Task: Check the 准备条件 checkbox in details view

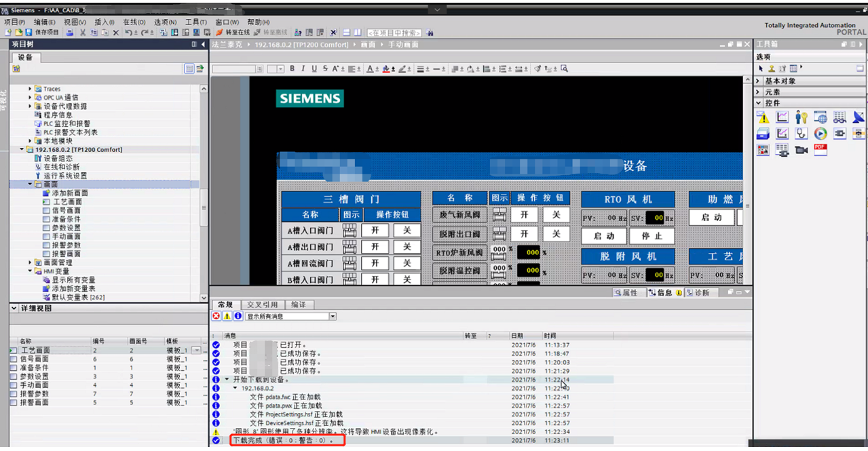Action: (14, 368)
